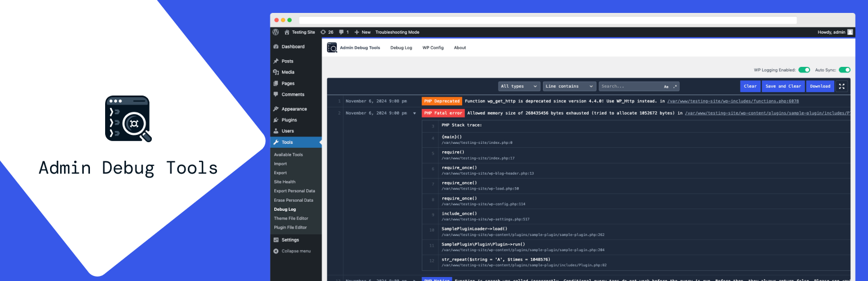Click the Settings icon in sidebar
This screenshot has width=868, height=281.
276,239
